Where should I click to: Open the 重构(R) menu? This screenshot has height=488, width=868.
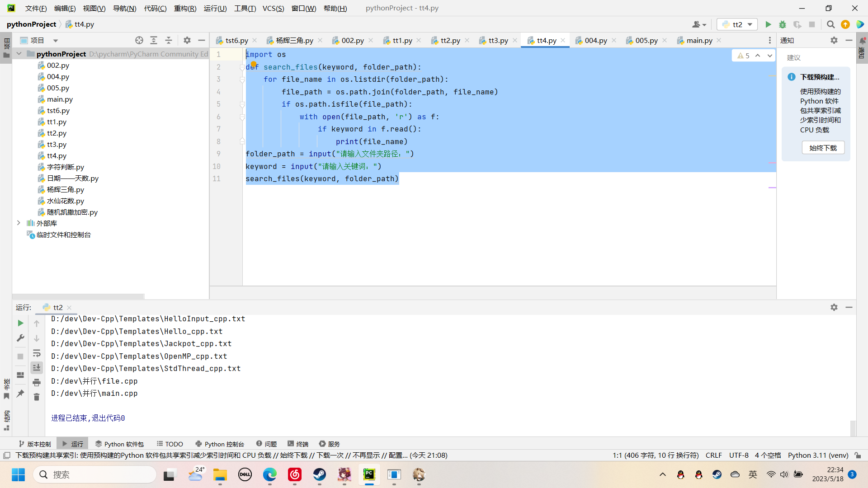click(185, 8)
